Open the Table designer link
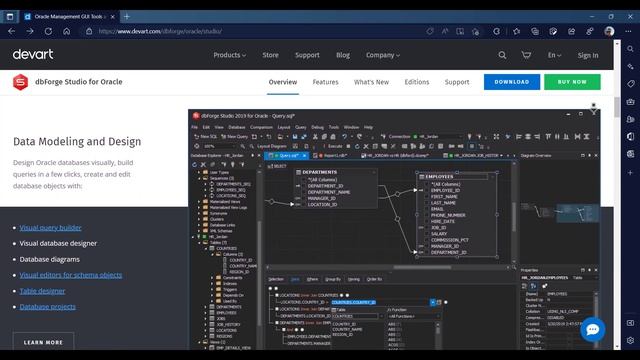Viewport: 640px width, 360px height. pos(42,291)
